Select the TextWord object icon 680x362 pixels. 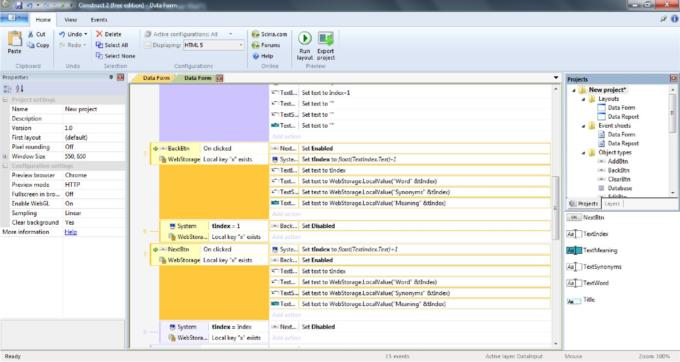coord(574,284)
